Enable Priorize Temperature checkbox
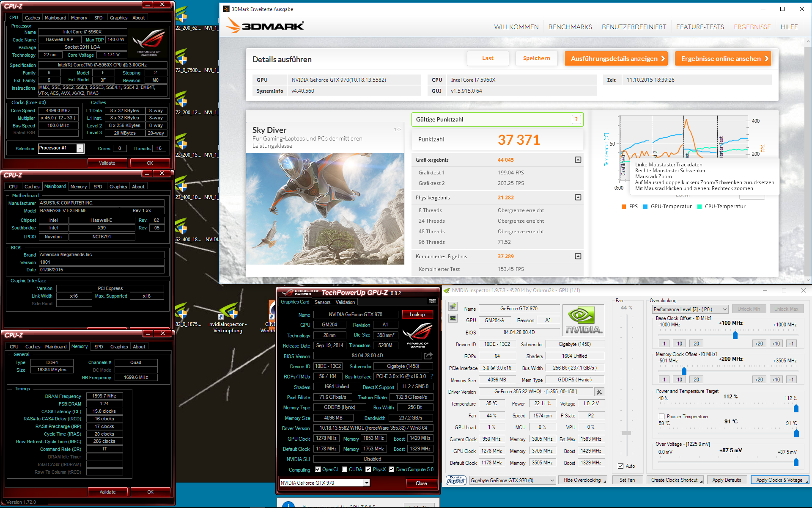 661,417
